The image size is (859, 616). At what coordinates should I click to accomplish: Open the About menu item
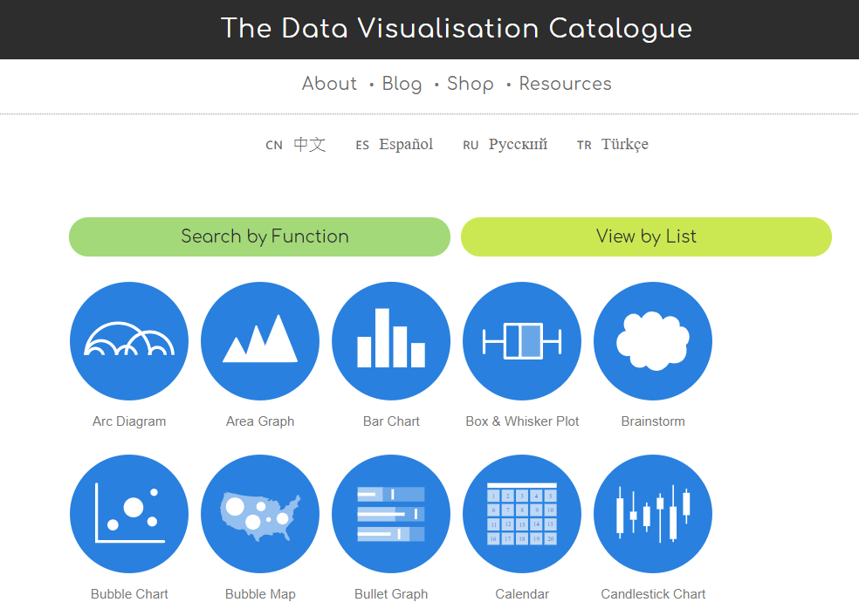click(329, 84)
